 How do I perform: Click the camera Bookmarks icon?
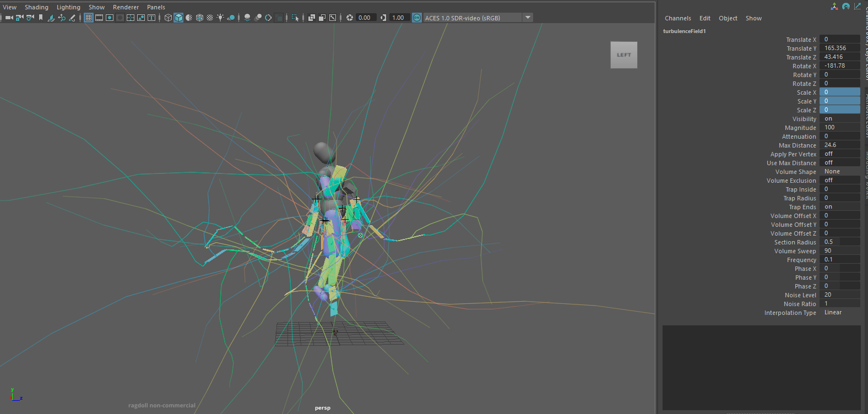(41, 18)
